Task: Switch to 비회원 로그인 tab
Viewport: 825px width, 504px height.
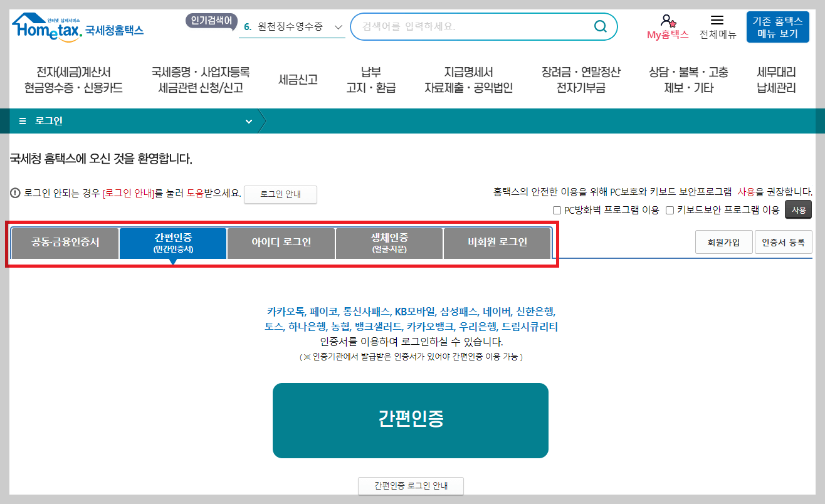Action: pos(497,243)
